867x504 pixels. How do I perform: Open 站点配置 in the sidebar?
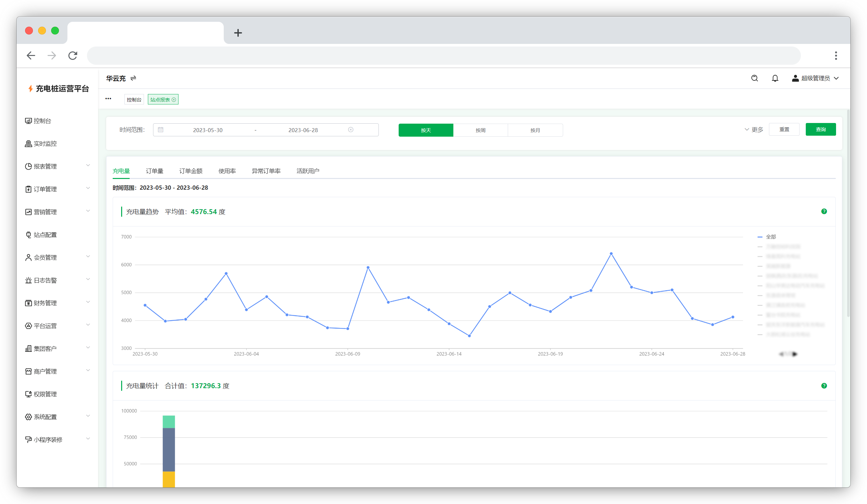click(x=45, y=235)
